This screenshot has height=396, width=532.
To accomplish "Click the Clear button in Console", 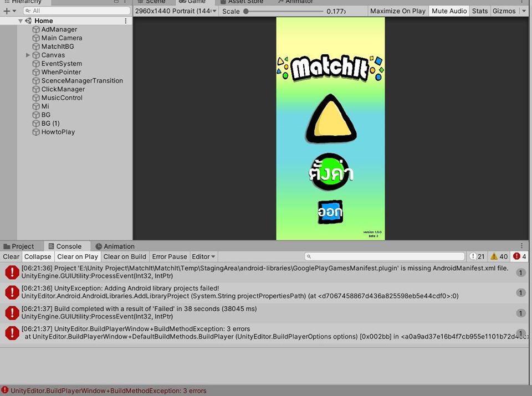I will click(x=11, y=256).
